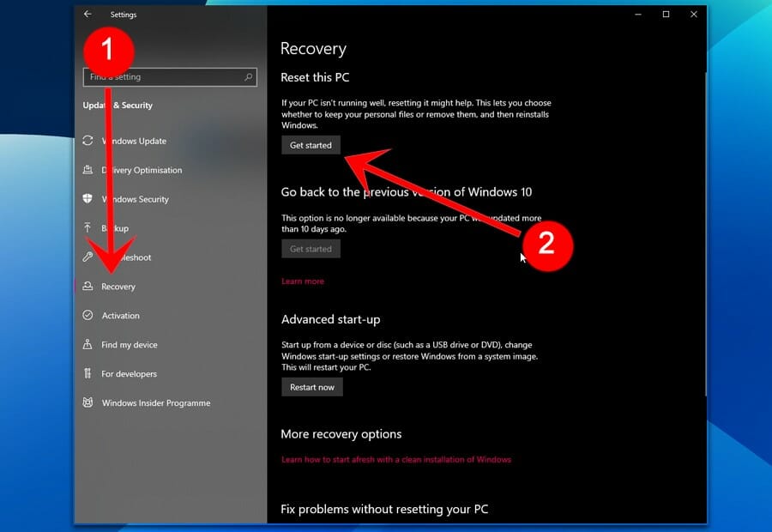The image size is (772, 532).
Task: Minimize the Settings window
Action: click(638, 15)
